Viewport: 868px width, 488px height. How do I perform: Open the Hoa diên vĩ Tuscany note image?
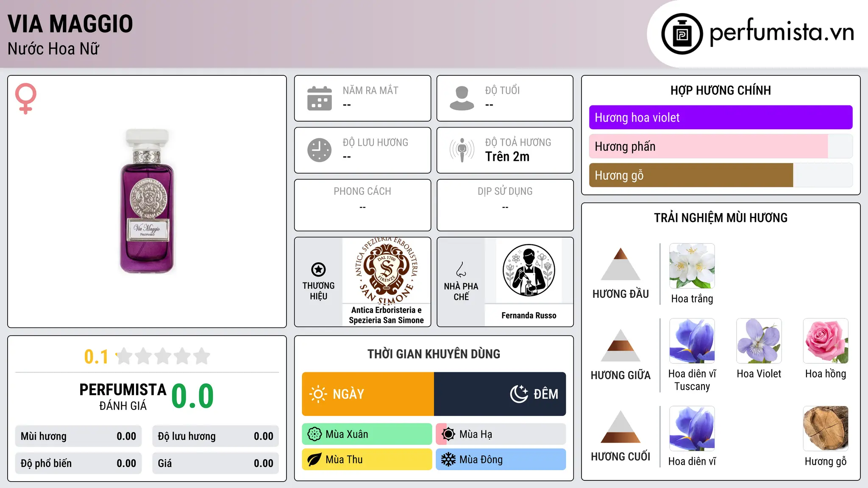pyautogui.click(x=692, y=341)
